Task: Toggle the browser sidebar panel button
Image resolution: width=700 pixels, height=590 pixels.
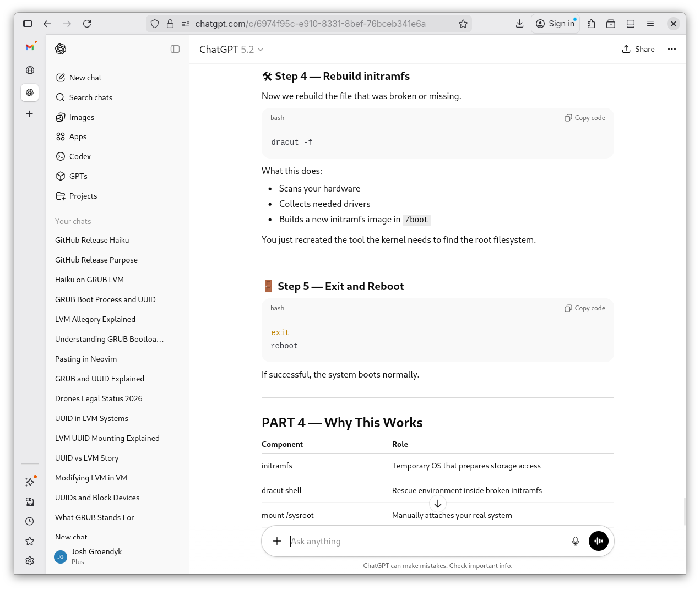Action: point(28,24)
